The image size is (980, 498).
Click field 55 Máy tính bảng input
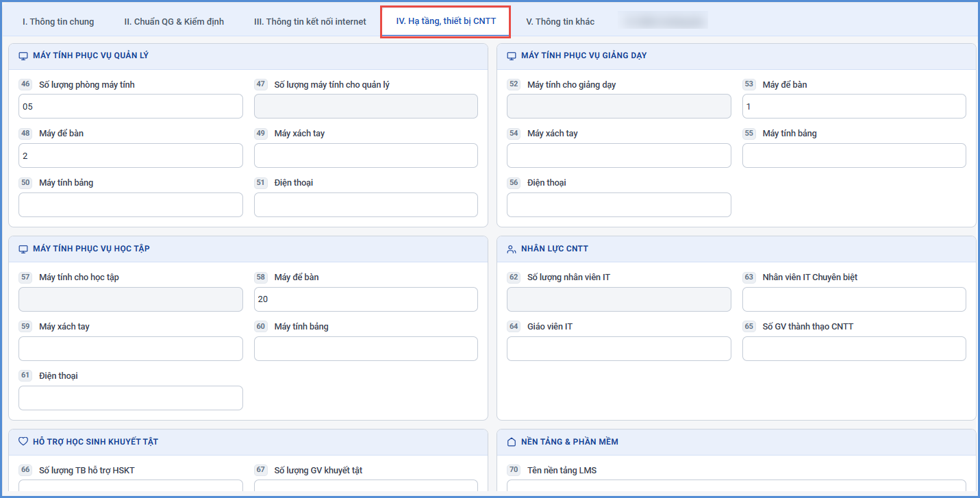point(854,155)
